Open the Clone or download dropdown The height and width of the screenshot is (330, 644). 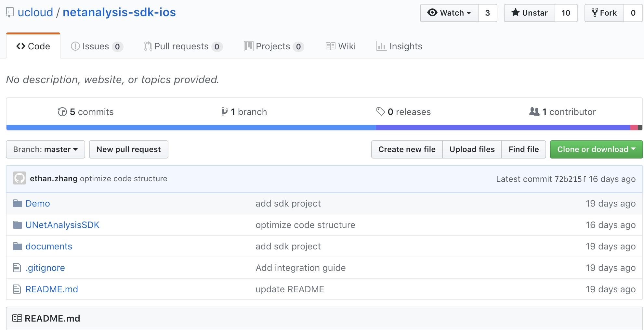click(596, 149)
